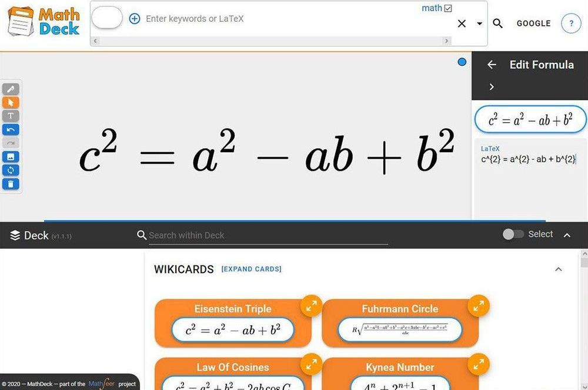Click the GOOGLE search button
Image resolution: width=588 pixels, height=390 pixels.
click(533, 23)
